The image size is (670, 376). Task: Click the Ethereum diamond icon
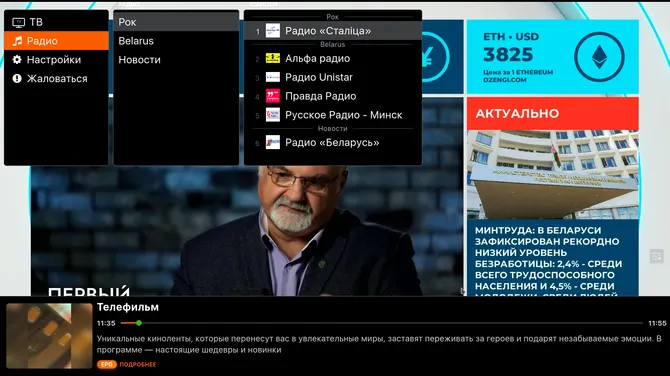pos(599,57)
